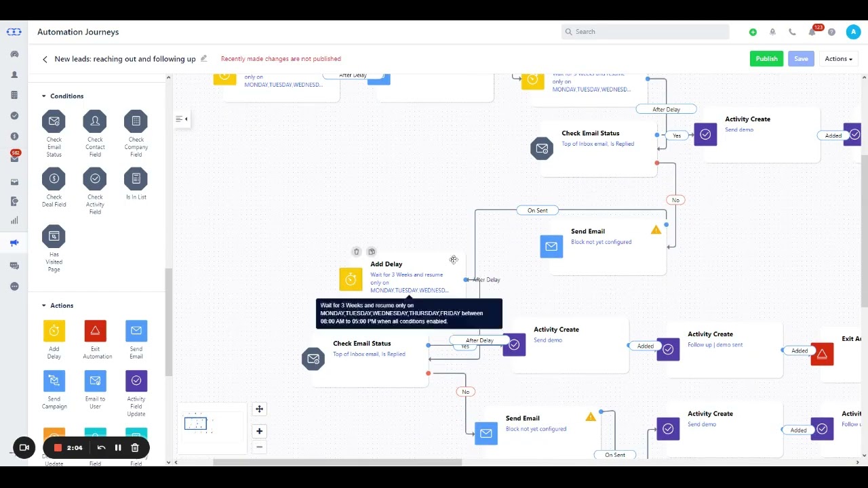Open the rocket icon in top bar
The width and height of the screenshot is (868, 488).
point(772,32)
